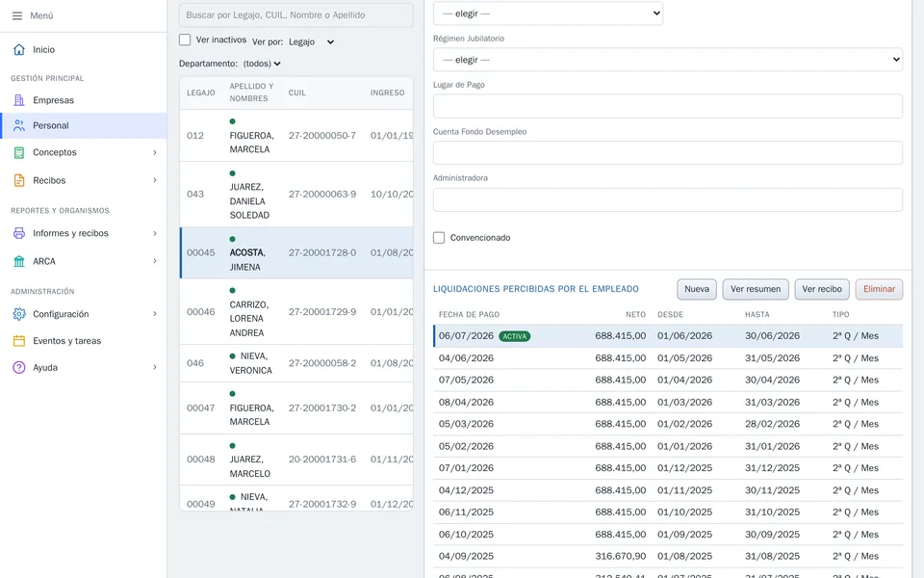924x578 pixels.
Task: Select Eventos y tareas menu item
Action: 83,341
